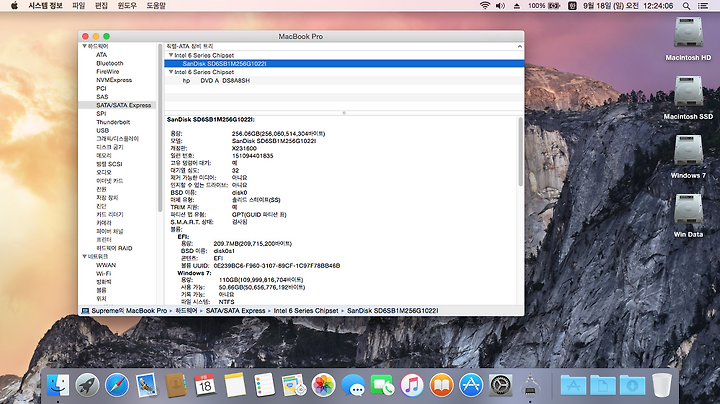
Task: Select 하드웨어 RAID in sidebar
Action: [114, 248]
